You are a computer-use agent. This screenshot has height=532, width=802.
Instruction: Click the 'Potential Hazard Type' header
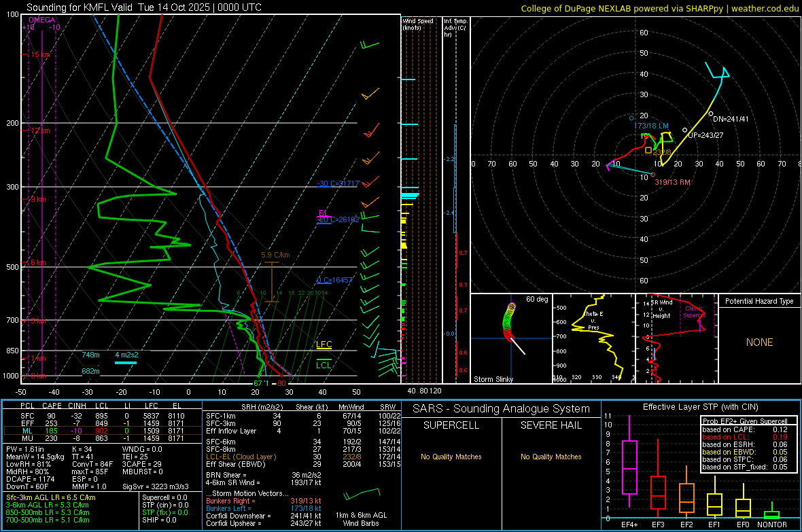pyautogui.click(x=759, y=301)
